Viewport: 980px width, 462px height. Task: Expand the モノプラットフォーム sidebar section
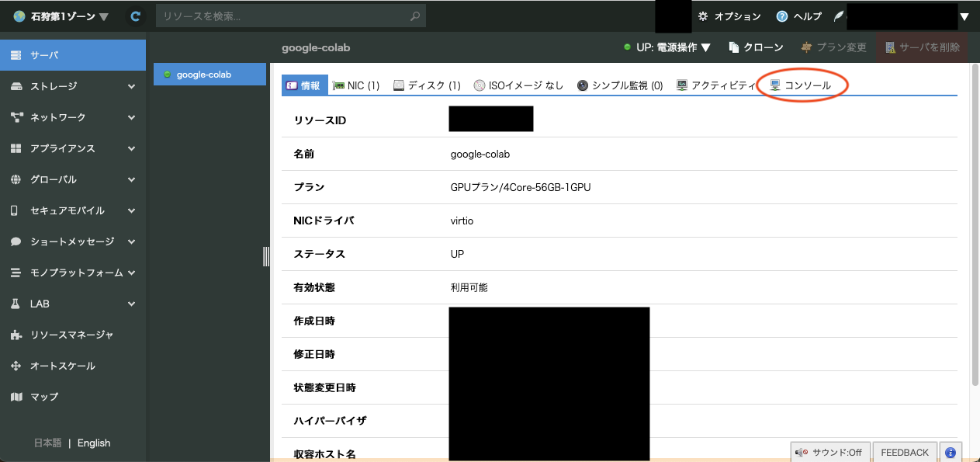click(131, 273)
